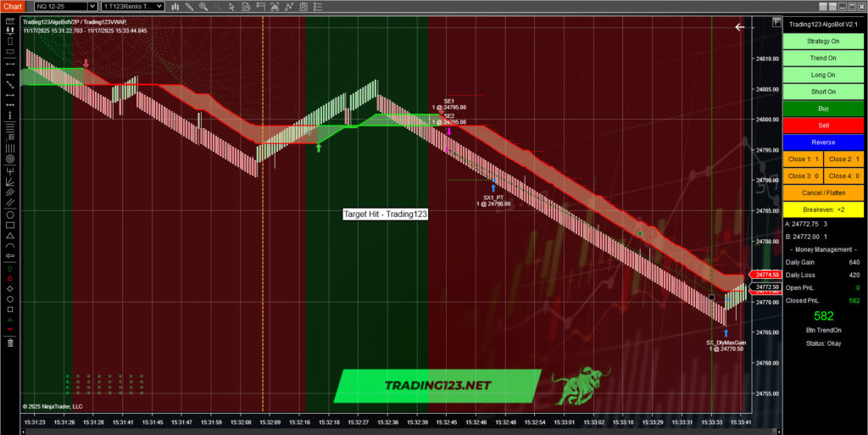The height and width of the screenshot is (435, 868).
Task: Click the scrollbar right arrow below chart
Action: (x=780, y=432)
